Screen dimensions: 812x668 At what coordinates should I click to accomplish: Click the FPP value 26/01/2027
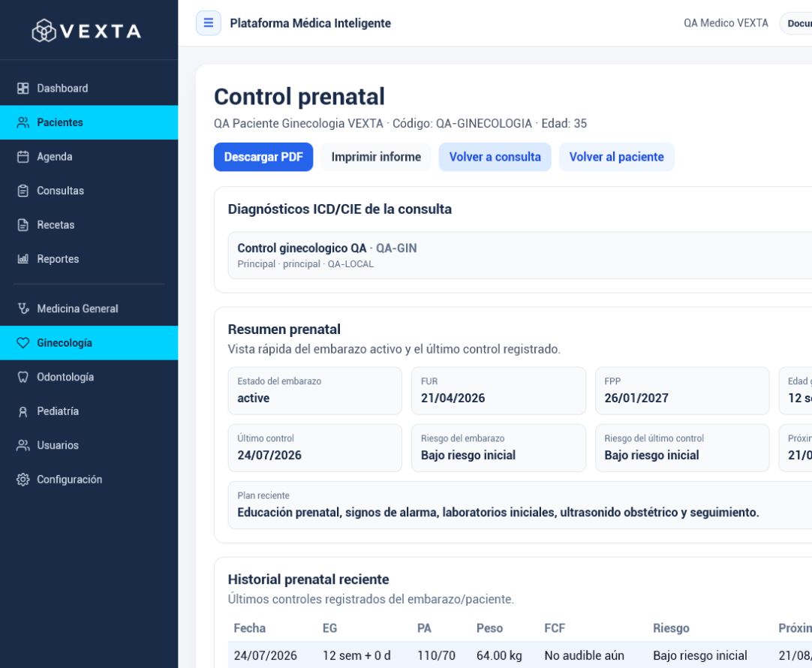[636, 399]
